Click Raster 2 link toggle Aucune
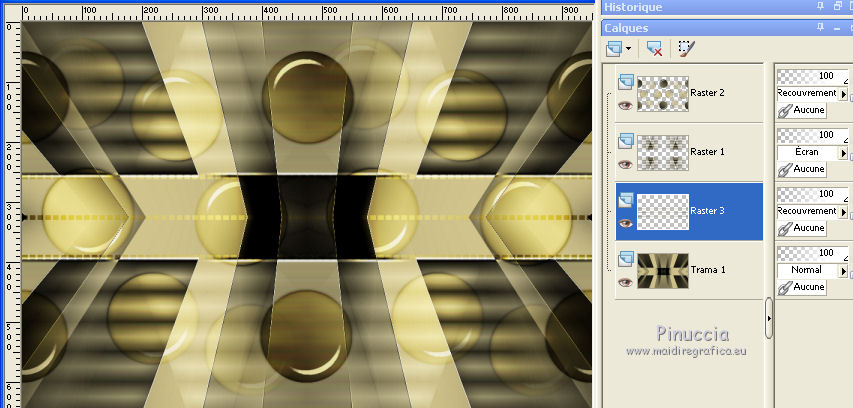 (801, 110)
